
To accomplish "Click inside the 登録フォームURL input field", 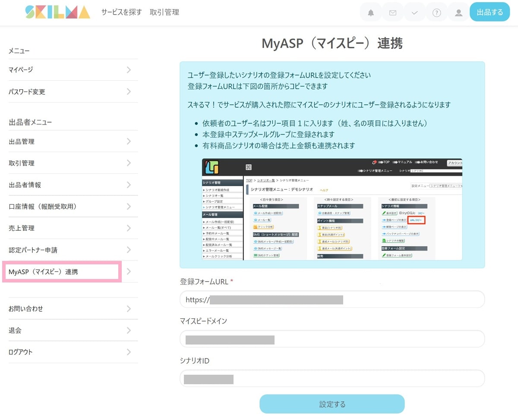I will pyautogui.click(x=332, y=299).
